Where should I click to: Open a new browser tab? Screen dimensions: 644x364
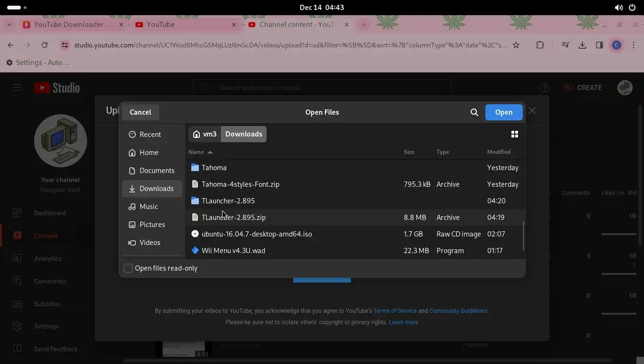364,25
